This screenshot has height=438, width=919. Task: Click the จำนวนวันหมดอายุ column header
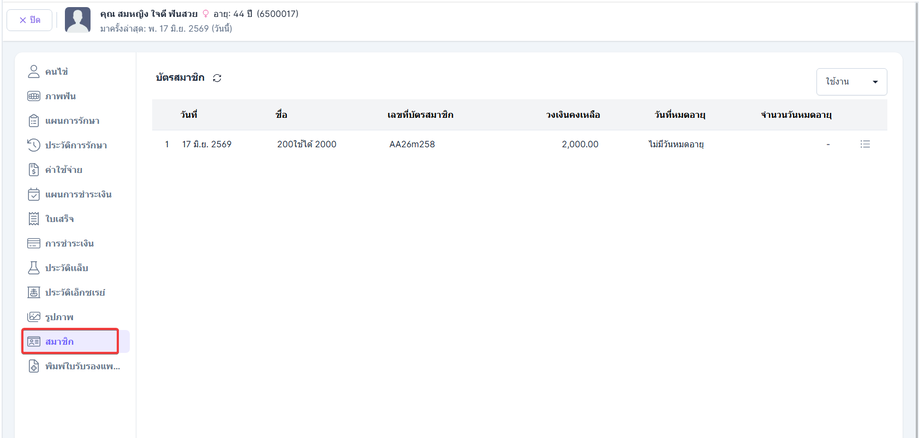(795, 115)
